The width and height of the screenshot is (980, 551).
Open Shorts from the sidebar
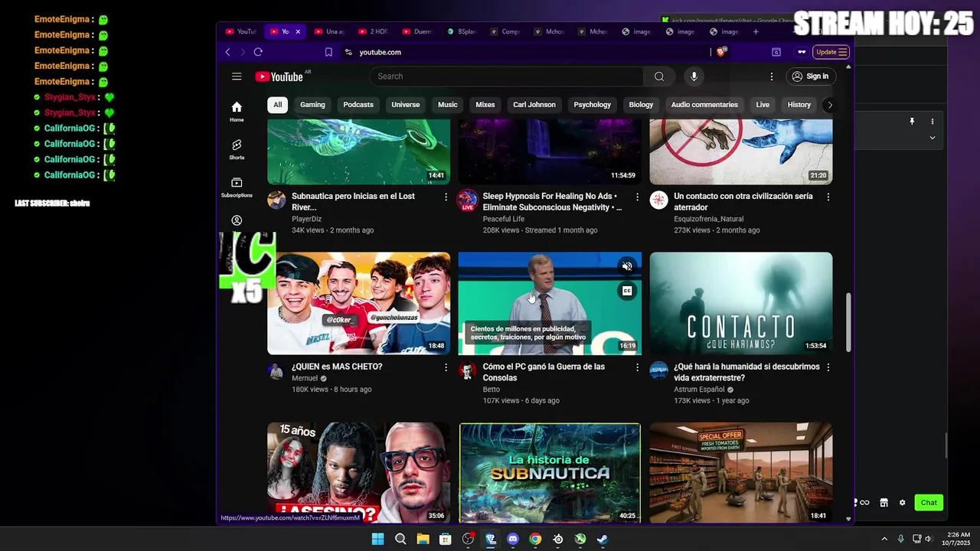click(237, 149)
